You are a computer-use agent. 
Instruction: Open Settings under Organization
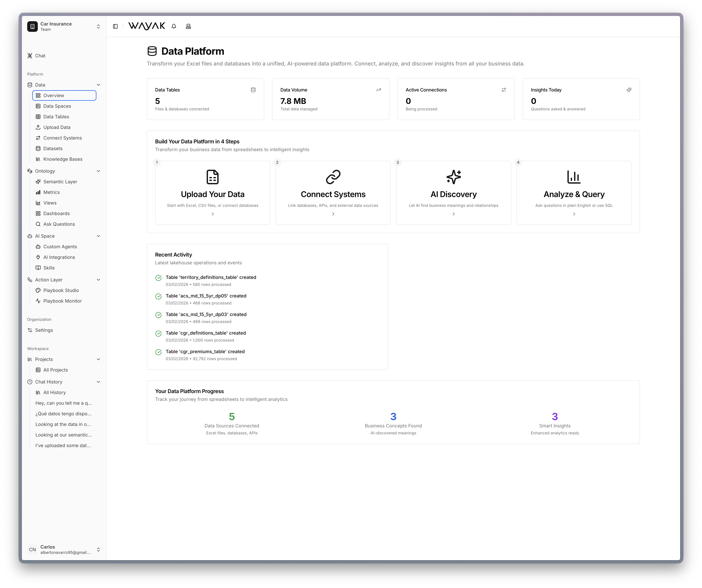pos(44,330)
